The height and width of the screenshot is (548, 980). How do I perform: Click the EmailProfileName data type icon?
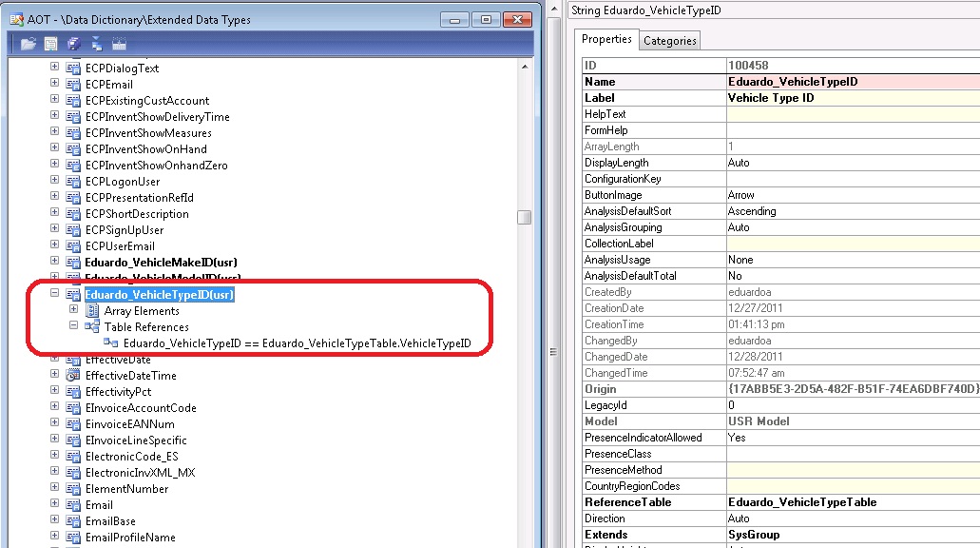coord(73,538)
